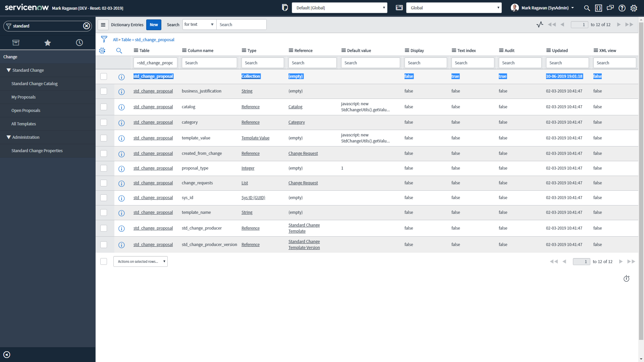The image size is (644, 362).
Task: Toggle the column search magnifier icon
Action: pos(119,51)
